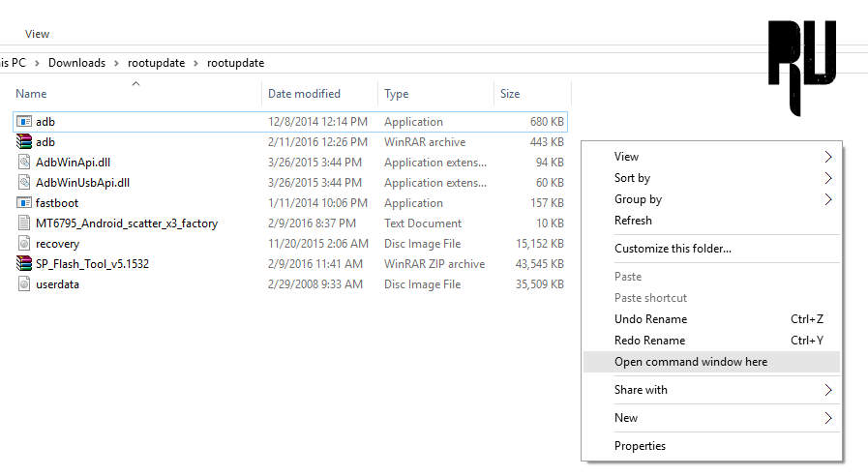
Task: Expand the Sort by submenu
Action: [x=827, y=178]
